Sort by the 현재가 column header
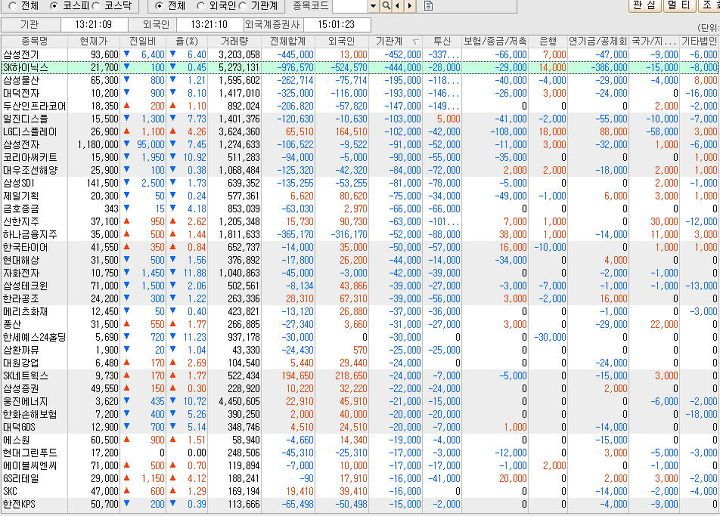 coord(93,41)
